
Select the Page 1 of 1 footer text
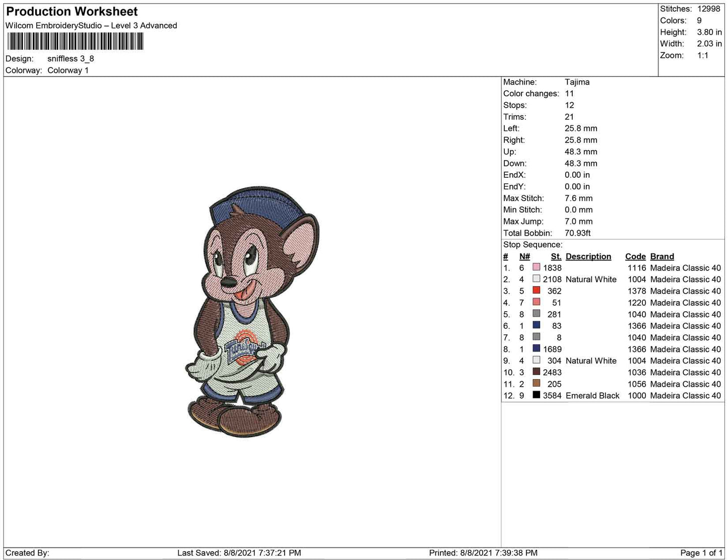701,553
